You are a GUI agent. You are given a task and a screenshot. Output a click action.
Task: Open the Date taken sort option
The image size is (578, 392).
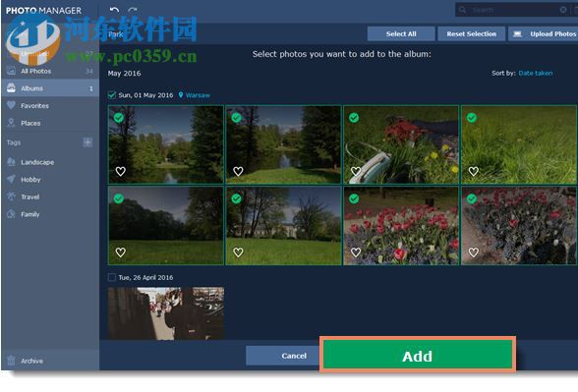(x=535, y=73)
